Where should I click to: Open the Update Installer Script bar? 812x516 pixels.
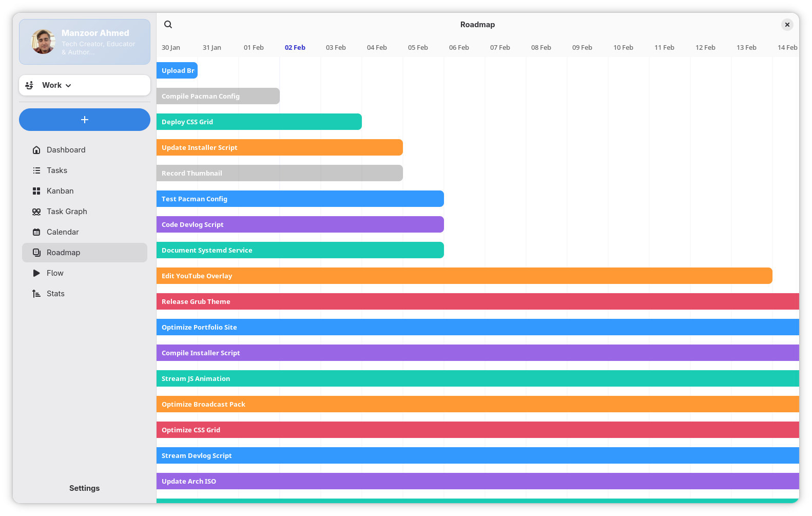(x=280, y=147)
